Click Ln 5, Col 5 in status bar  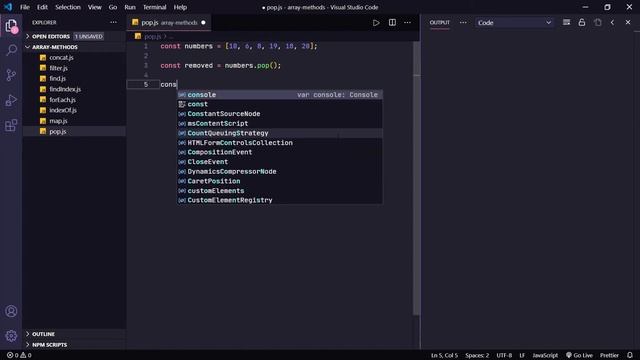(444, 355)
